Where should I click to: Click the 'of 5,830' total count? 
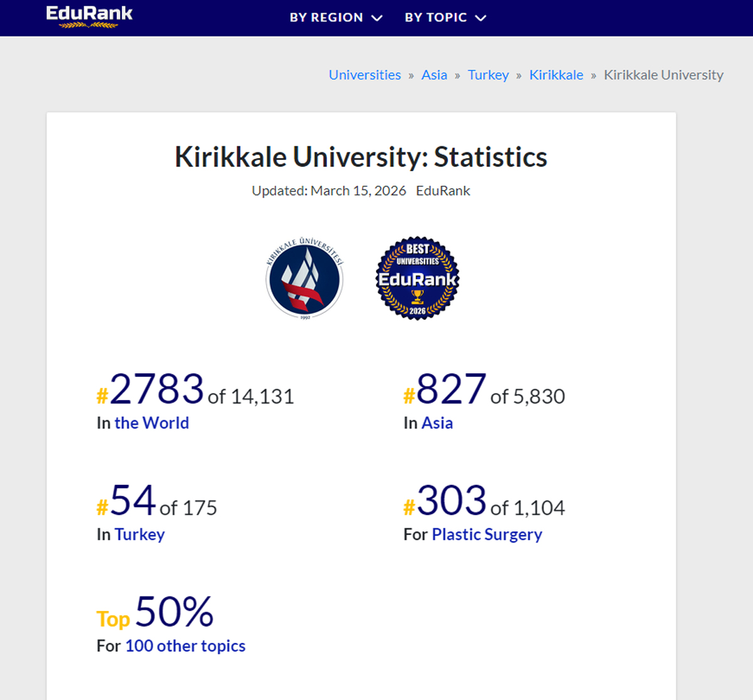528,396
